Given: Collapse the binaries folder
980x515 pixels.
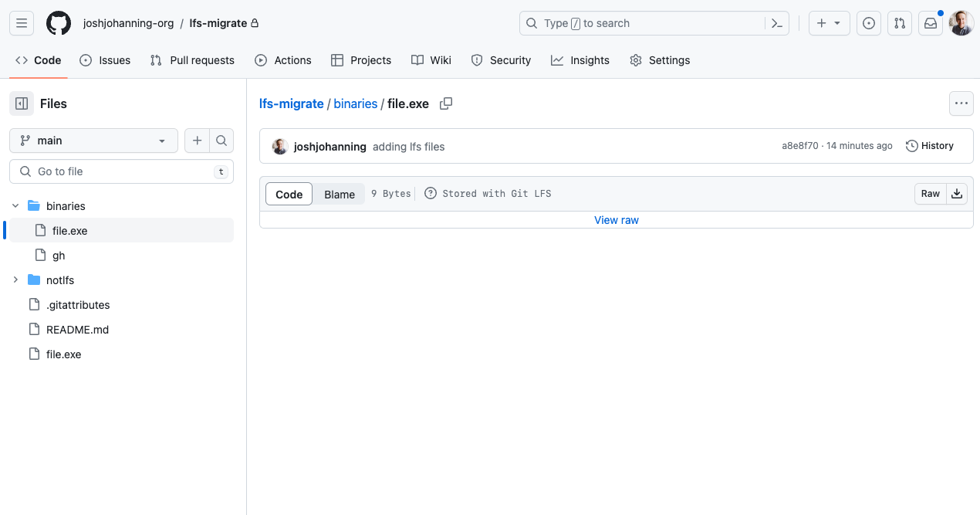Looking at the screenshot, I should 15,205.
